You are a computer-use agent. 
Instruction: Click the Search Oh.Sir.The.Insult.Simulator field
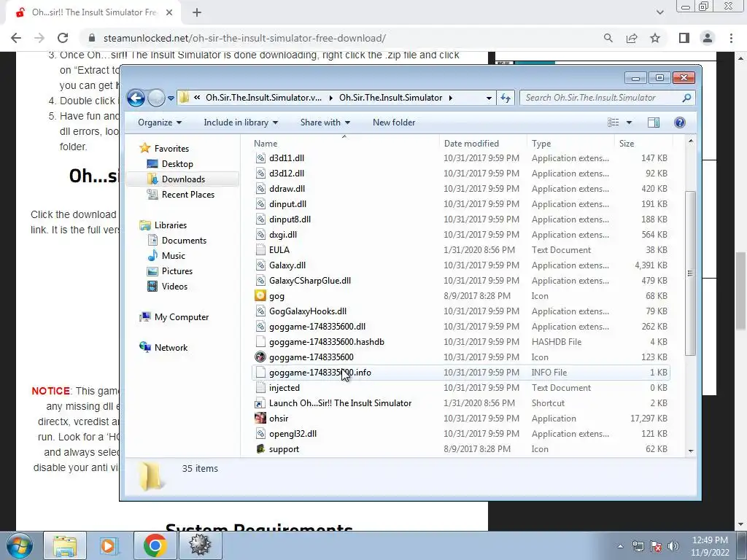608,98
